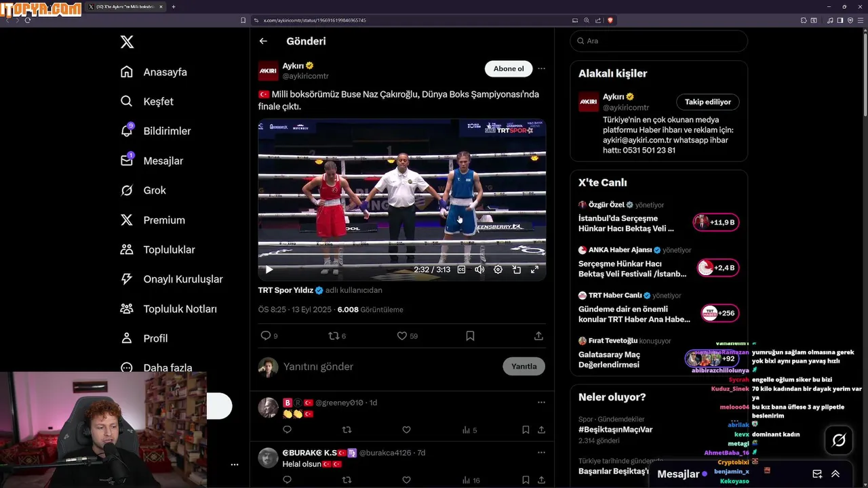868x488 pixels.
Task: Switch the video to fullscreen
Action: 534,270
